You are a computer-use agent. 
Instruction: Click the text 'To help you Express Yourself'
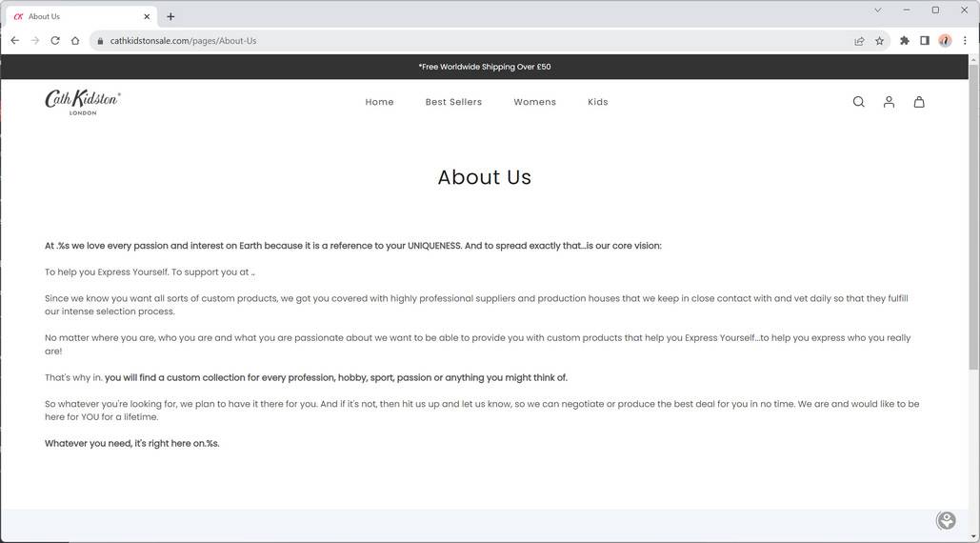[x=107, y=271]
